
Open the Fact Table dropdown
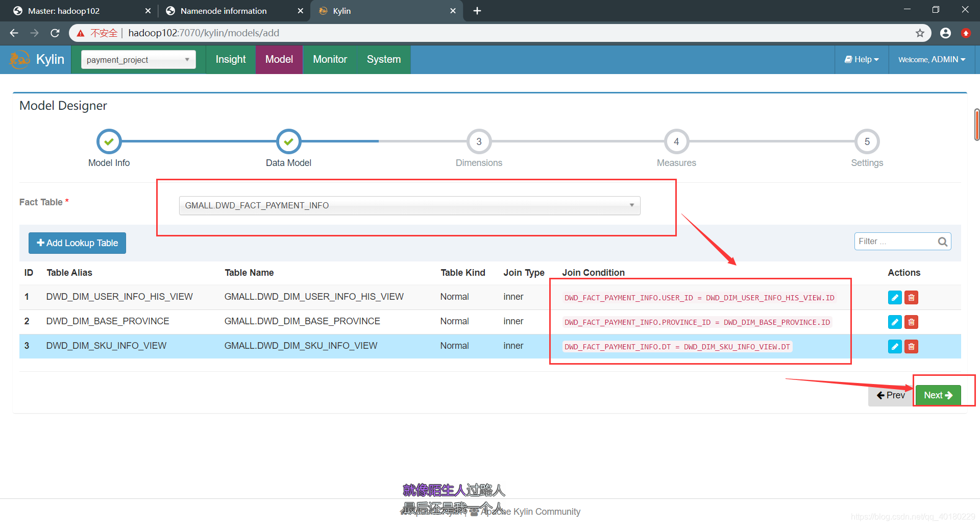[x=409, y=205]
